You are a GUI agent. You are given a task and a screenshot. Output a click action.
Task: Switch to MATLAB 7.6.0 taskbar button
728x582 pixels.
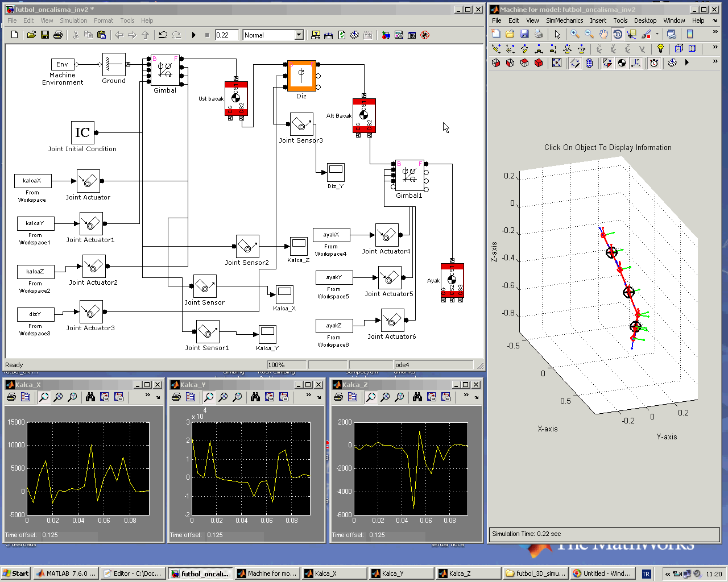point(66,573)
